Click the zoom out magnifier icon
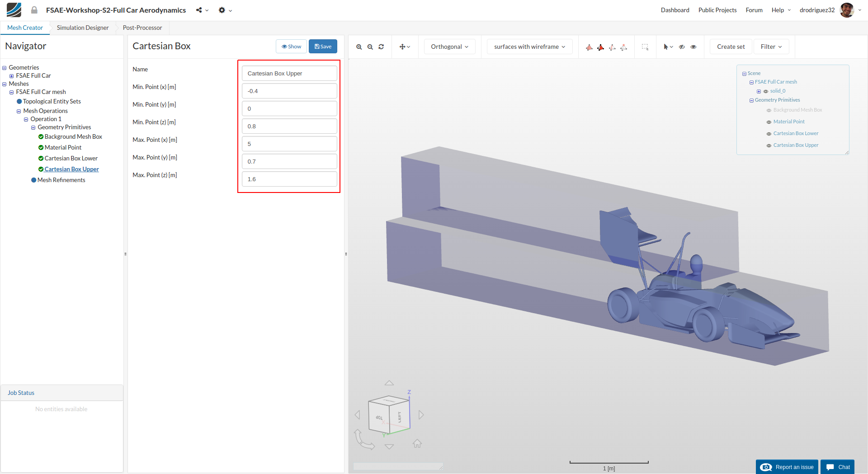868x474 pixels. pyautogui.click(x=370, y=47)
